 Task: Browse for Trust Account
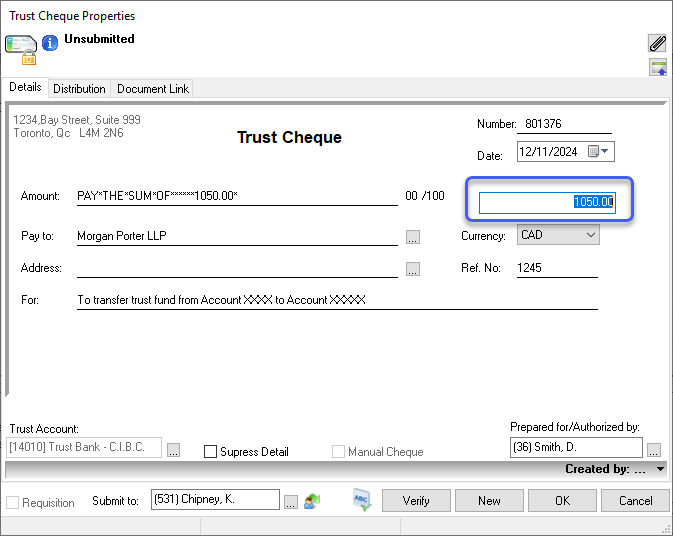pyautogui.click(x=173, y=450)
